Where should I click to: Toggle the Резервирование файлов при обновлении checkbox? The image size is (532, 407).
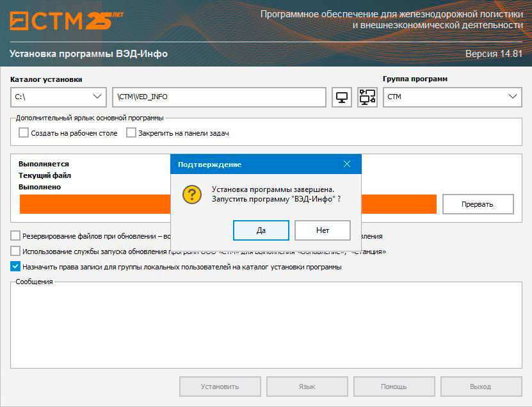(16, 236)
